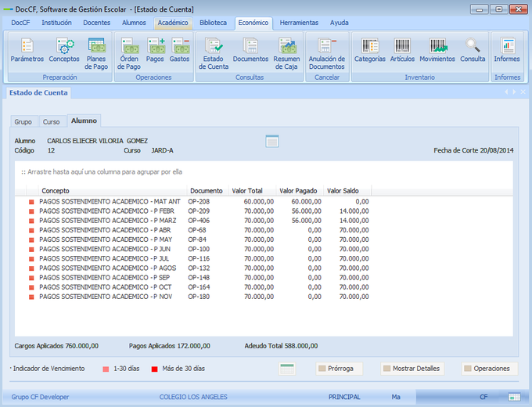Select row PAGOS SOSTENIMIENTO ACADEMICO - P JUN
The width and height of the screenshot is (532, 407).
pos(193,249)
